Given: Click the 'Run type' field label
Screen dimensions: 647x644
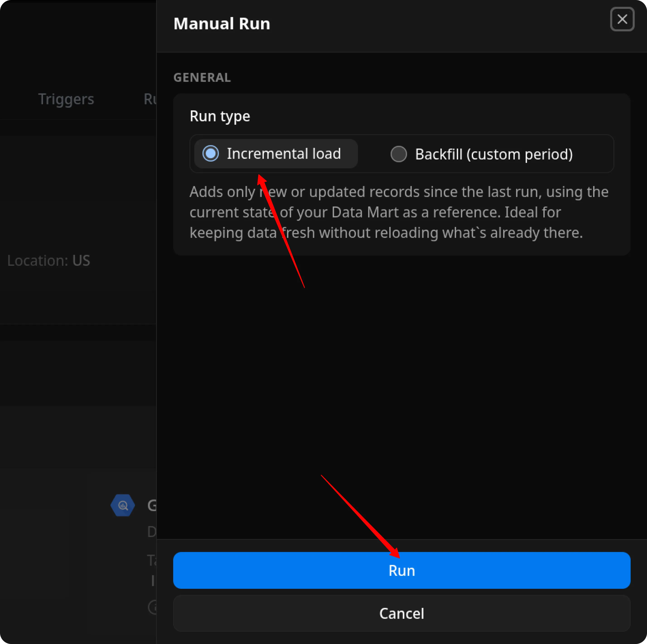Looking at the screenshot, I should point(220,116).
